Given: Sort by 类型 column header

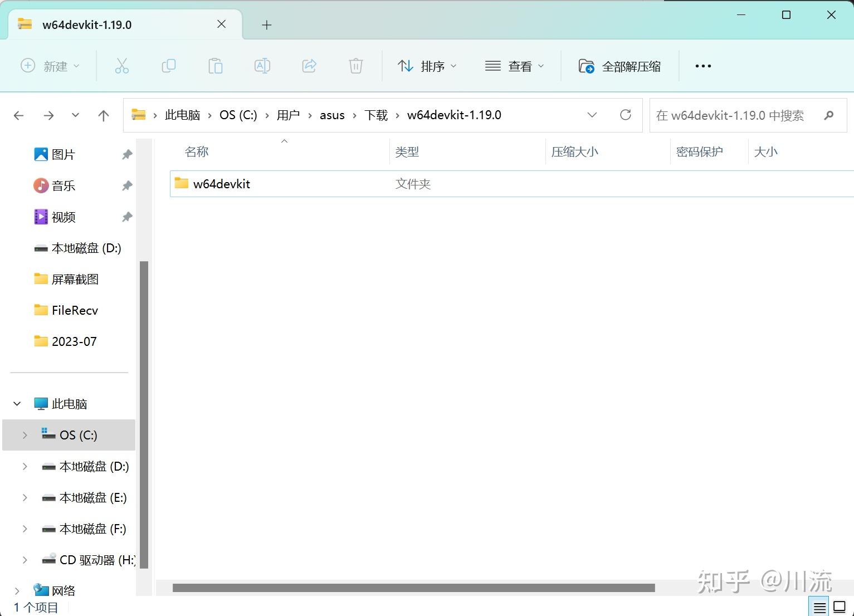Looking at the screenshot, I should pyautogui.click(x=407, y=152).
